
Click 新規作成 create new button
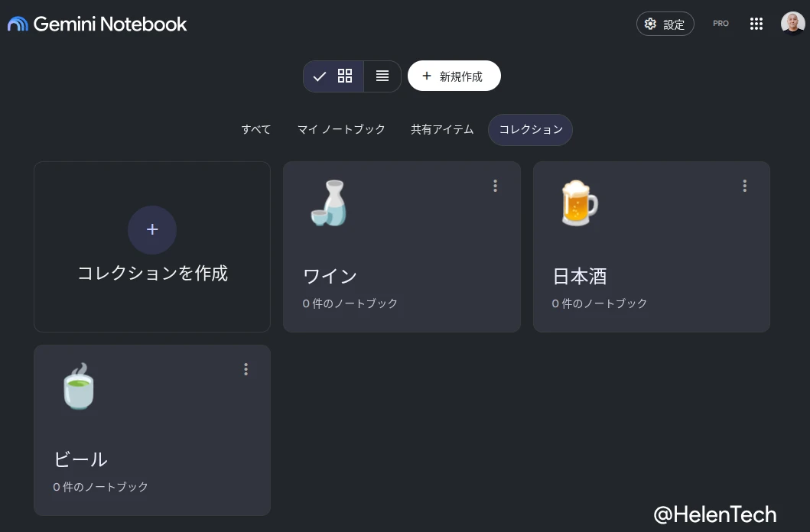(454, 76)
